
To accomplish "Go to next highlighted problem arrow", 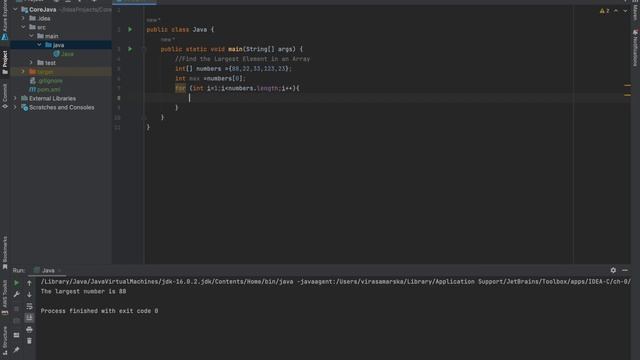I will click(625, 11).
